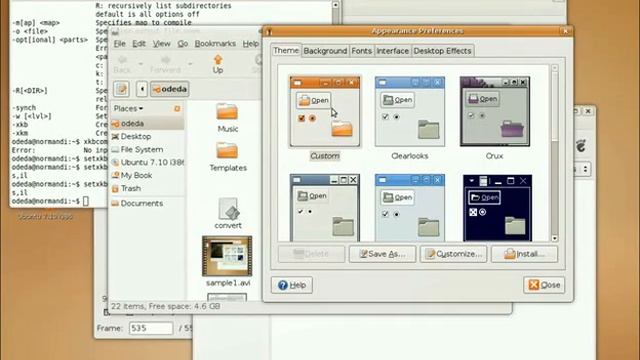This screenshot has width=640, height=360.
Task: Click the Appearance Preferences title bar
Action: click(x=417, y=31)
